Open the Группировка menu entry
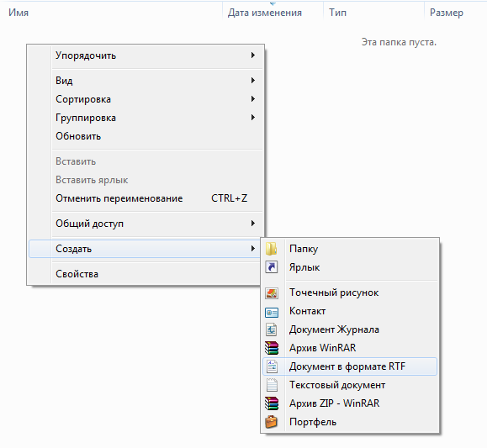Screen dimensions: 487x448 pyautogui.click(x=146, y=118)
